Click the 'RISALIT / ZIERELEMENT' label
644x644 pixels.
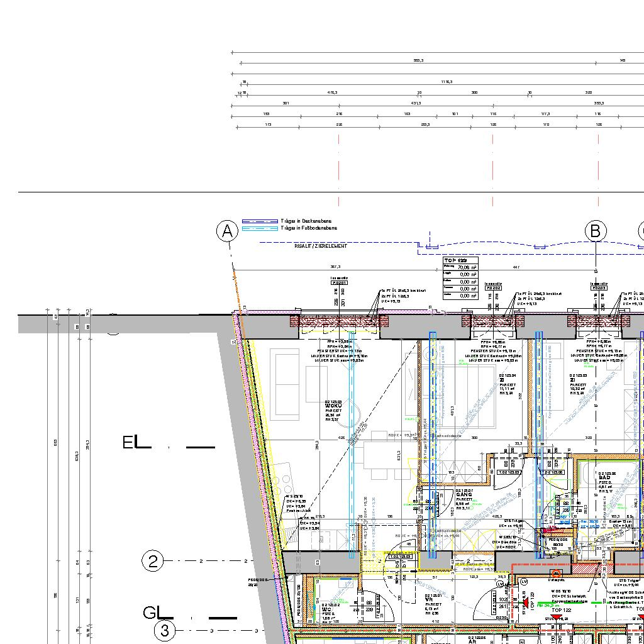coord(321,246)
